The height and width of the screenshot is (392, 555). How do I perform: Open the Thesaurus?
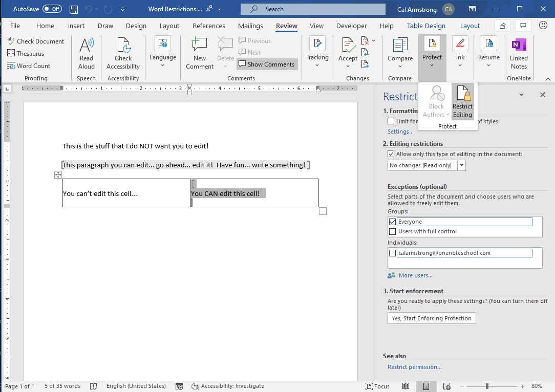tap(26, 53)
